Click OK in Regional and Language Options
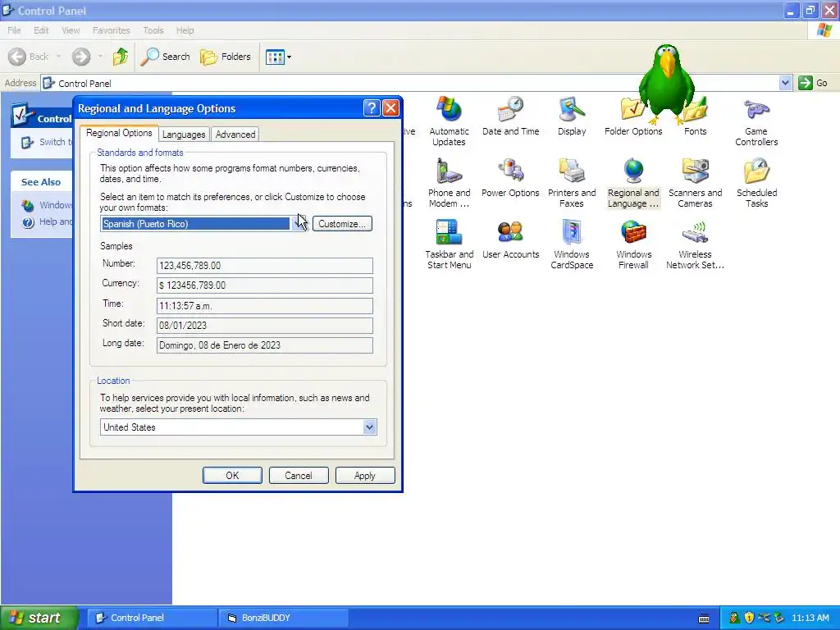Image resolution: width=840 pixels, height=630 pixels. (232, 476)
